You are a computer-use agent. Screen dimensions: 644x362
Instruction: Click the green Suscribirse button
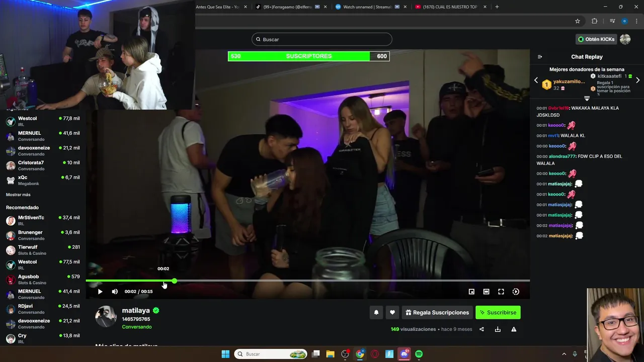click(498, 312)
